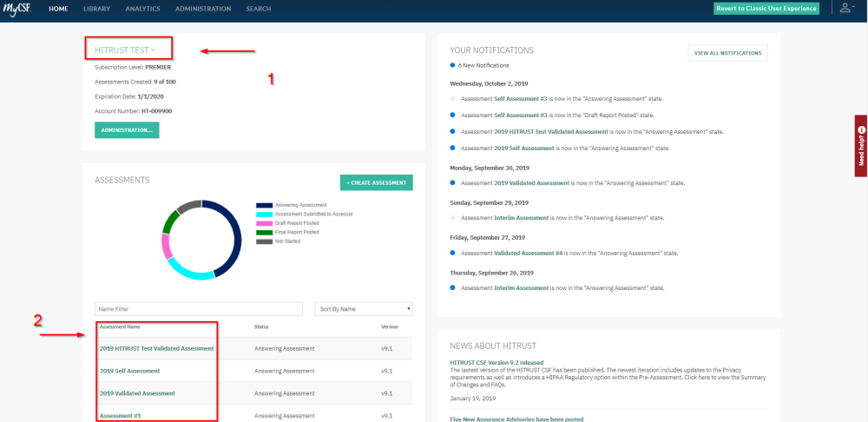Click VIEW ALL NOTIFICATIONS button
This screenshot has width=868, height=422.
[x=727, y=53]
